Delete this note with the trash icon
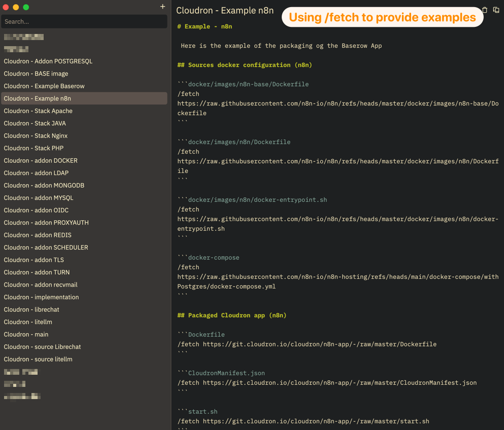This screenshot has width=504, height=430. pos(485,10)
